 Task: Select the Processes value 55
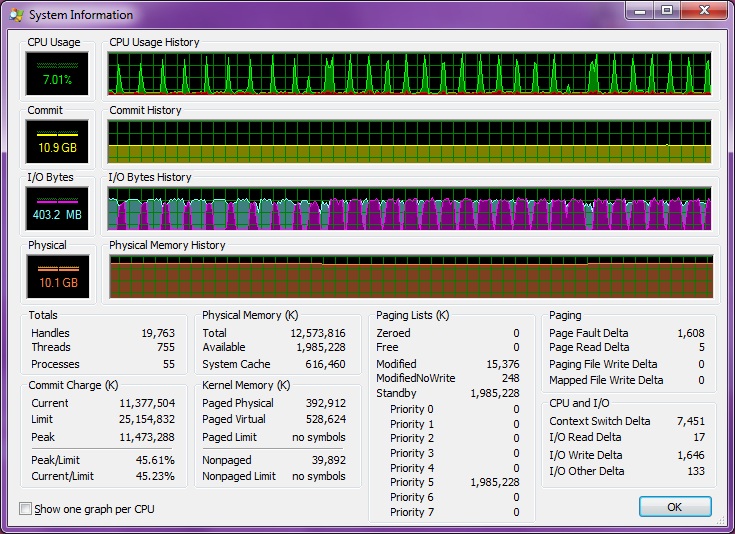169,364
